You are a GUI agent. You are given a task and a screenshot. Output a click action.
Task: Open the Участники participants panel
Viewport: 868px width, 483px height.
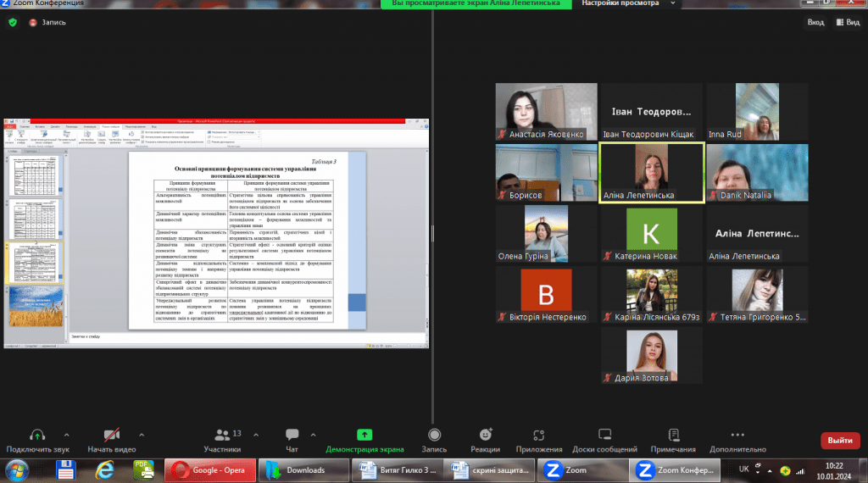[222, 435]
